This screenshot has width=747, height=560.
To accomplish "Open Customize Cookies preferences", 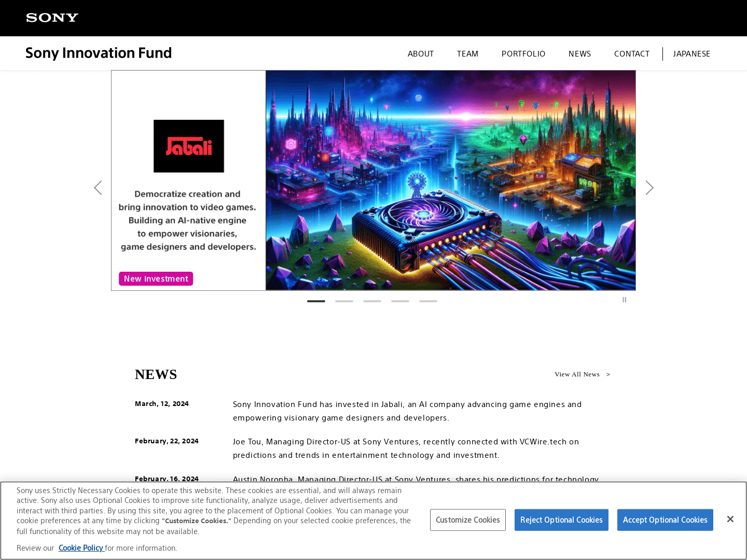I will 467,520.
